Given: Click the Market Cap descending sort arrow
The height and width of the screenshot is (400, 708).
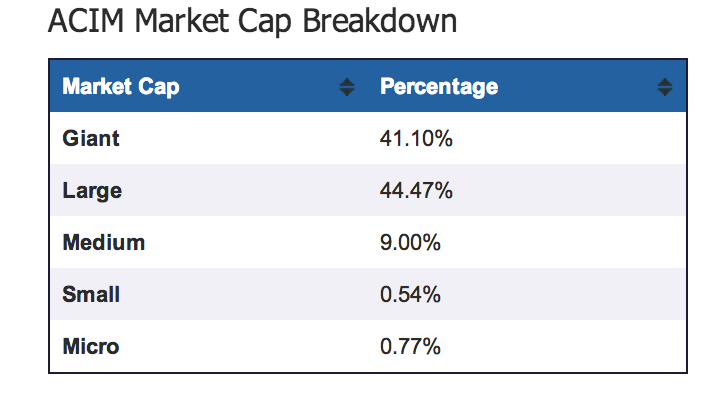Looking at the screenshot, I should tap(347, 92).
